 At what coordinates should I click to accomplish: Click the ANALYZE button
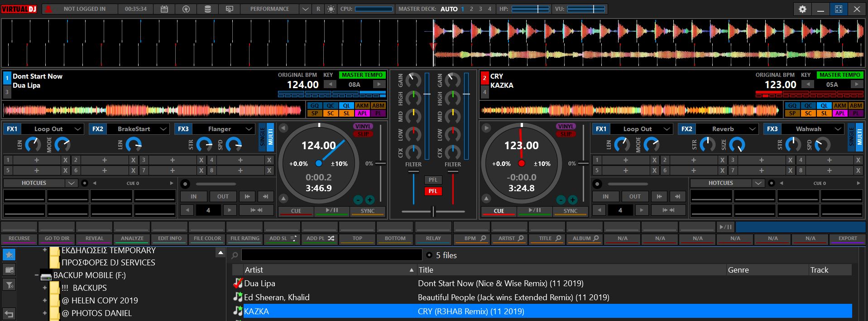[x=132, y=238]
